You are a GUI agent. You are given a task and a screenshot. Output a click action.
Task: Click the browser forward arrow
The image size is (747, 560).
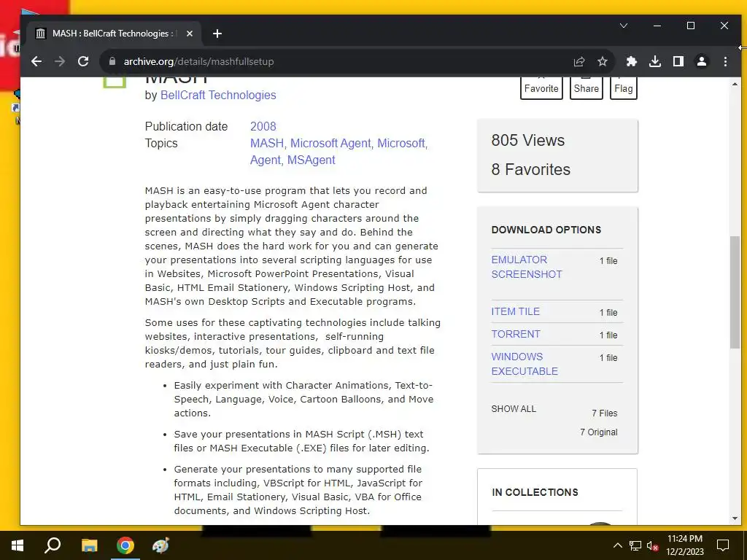(x=60, y=61)
